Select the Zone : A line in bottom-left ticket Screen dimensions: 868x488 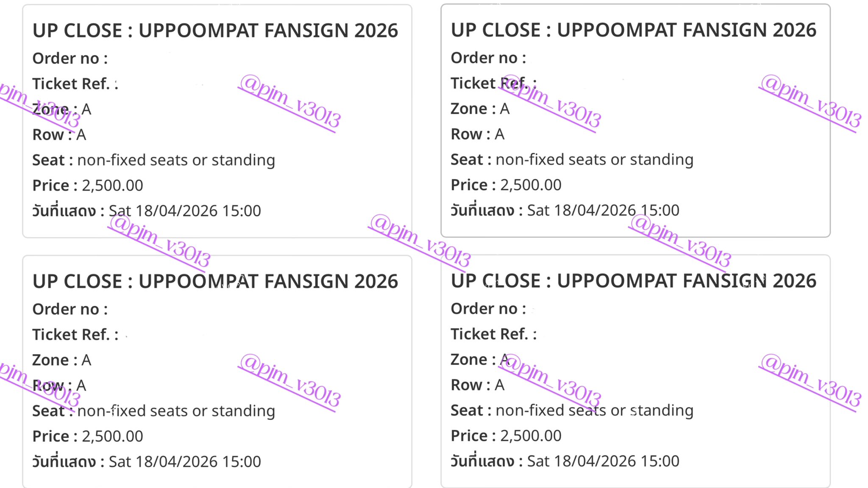(x=62, y=360)
